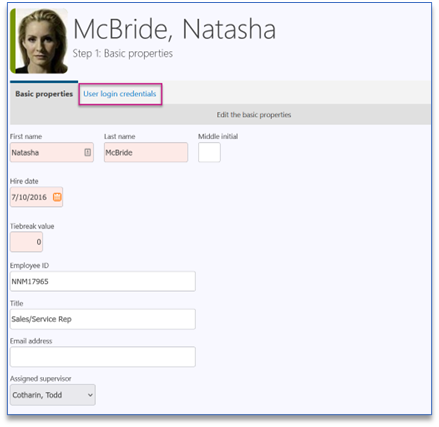Switch to the User login credentials tab
Screen dimensions: 439x427
(120, 94)
